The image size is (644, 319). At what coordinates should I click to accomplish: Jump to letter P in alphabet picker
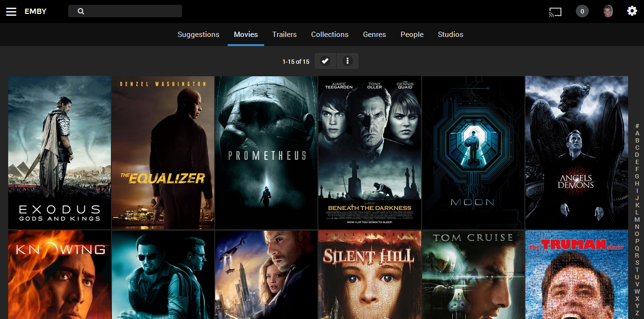coord(637,241)
